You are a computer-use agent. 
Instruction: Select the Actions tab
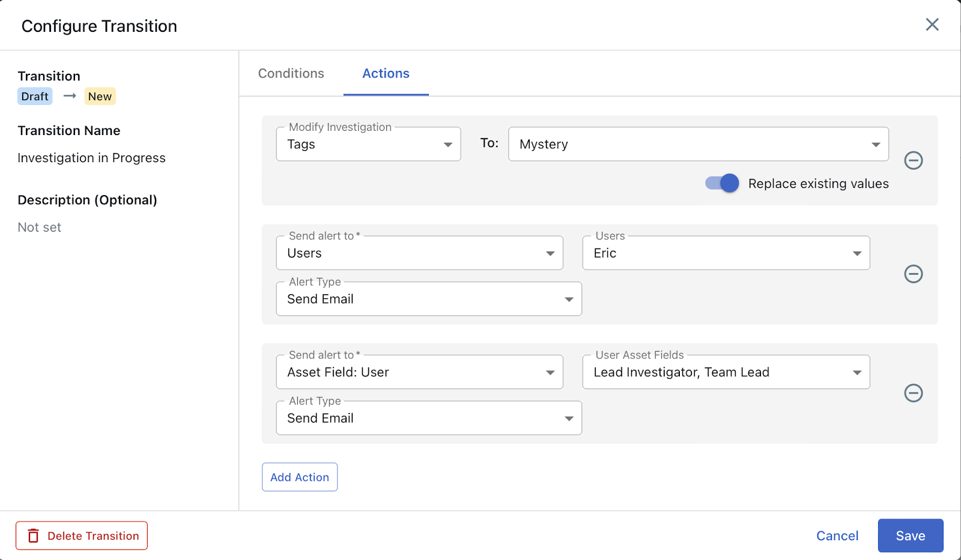tap(386, 73)
